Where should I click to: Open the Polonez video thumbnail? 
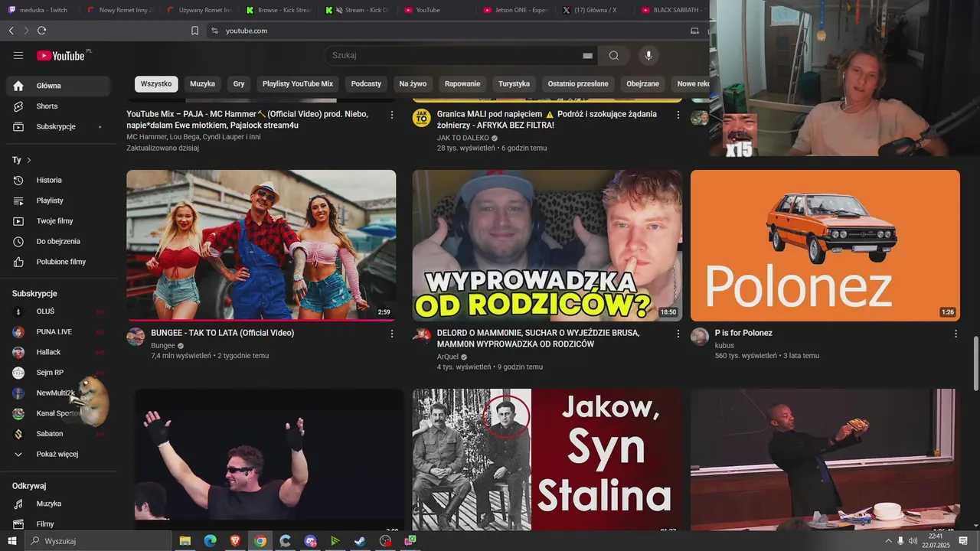coord(825,246)
